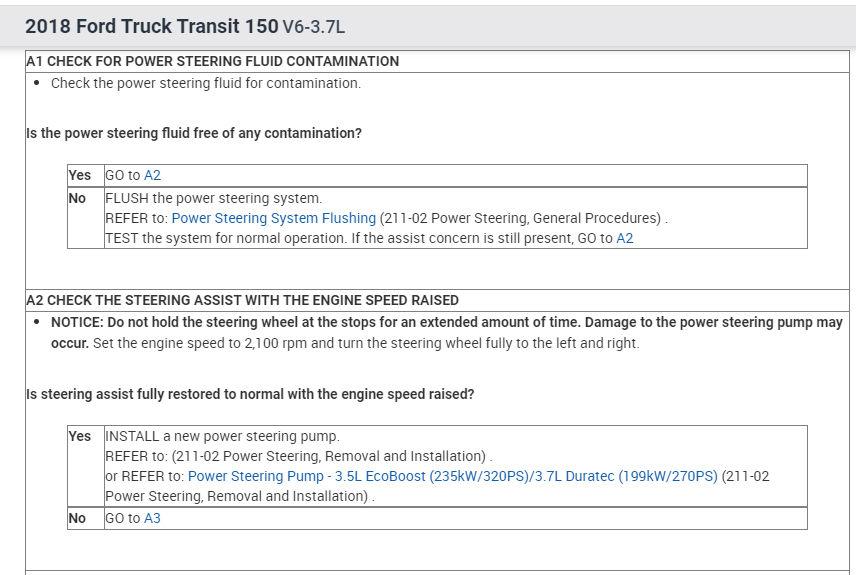Open the Power Steering Pump 3.5L EcoBoost link
Image resolution: width=856 pixels, height=575 pixels.
pos(452,476)
